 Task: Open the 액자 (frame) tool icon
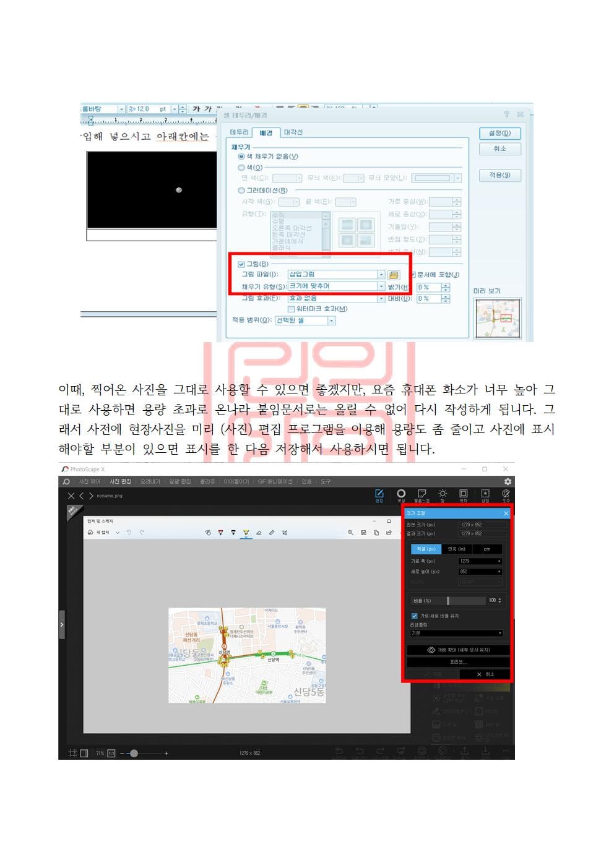click(463, 494)
